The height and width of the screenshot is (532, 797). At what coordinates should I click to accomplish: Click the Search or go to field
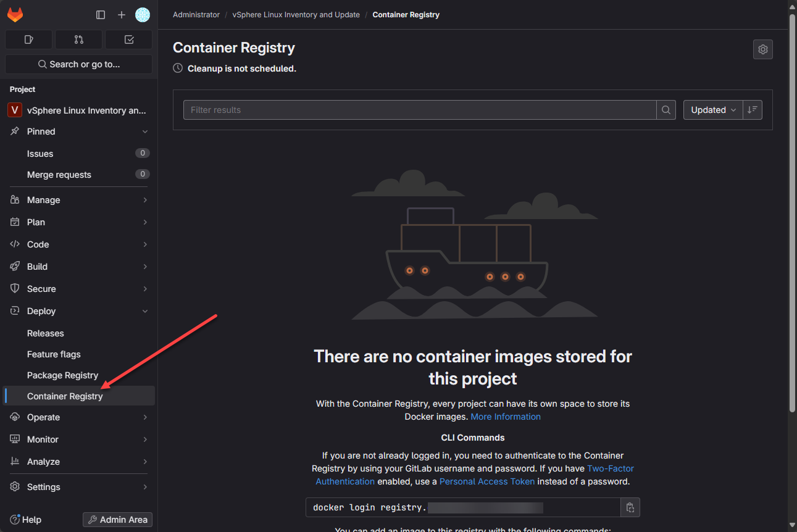pos(79,64)
